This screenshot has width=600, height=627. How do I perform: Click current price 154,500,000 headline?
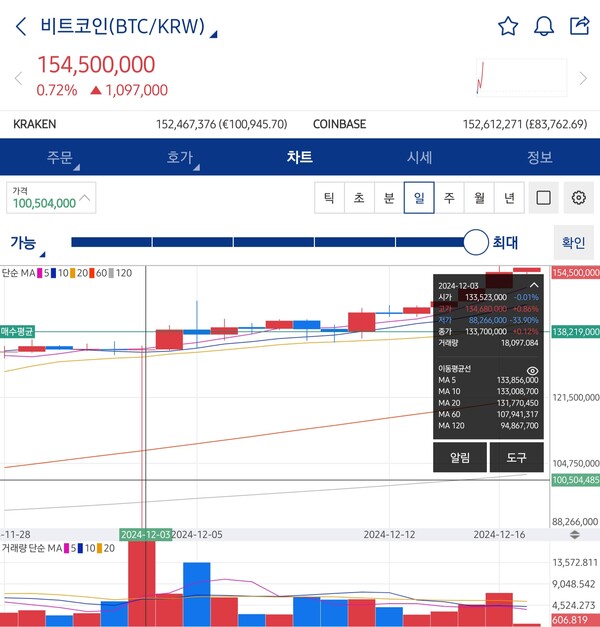click(96, 64)
